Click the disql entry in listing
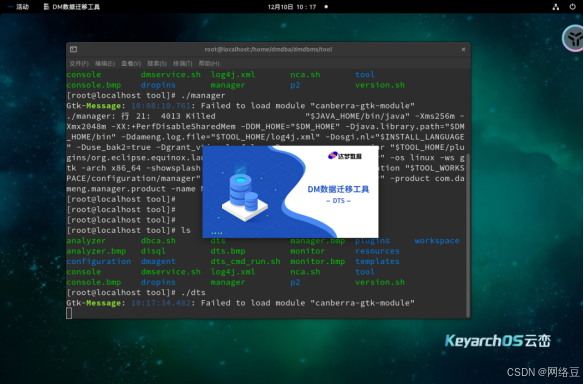 pos(153,251)
